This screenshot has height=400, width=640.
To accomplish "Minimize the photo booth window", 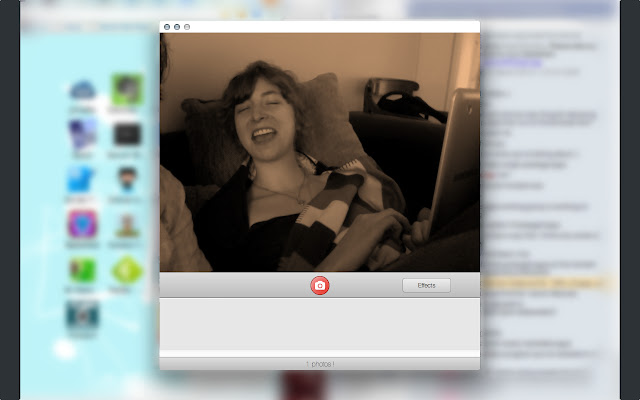I will [177, 27].
